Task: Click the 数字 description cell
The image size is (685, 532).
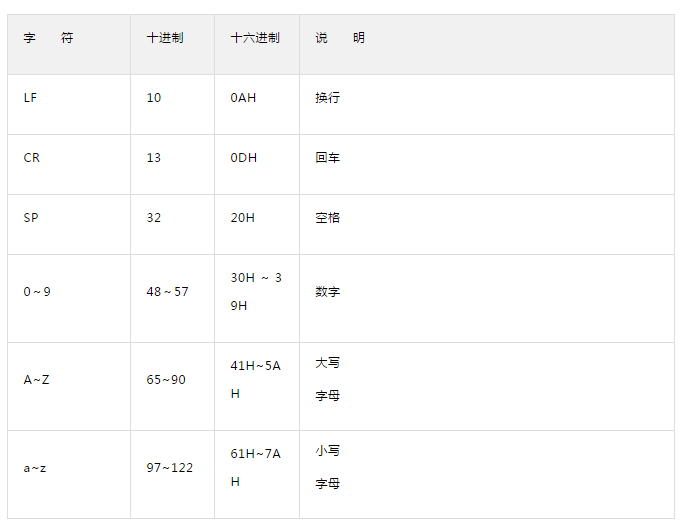Action: [328, 292]
